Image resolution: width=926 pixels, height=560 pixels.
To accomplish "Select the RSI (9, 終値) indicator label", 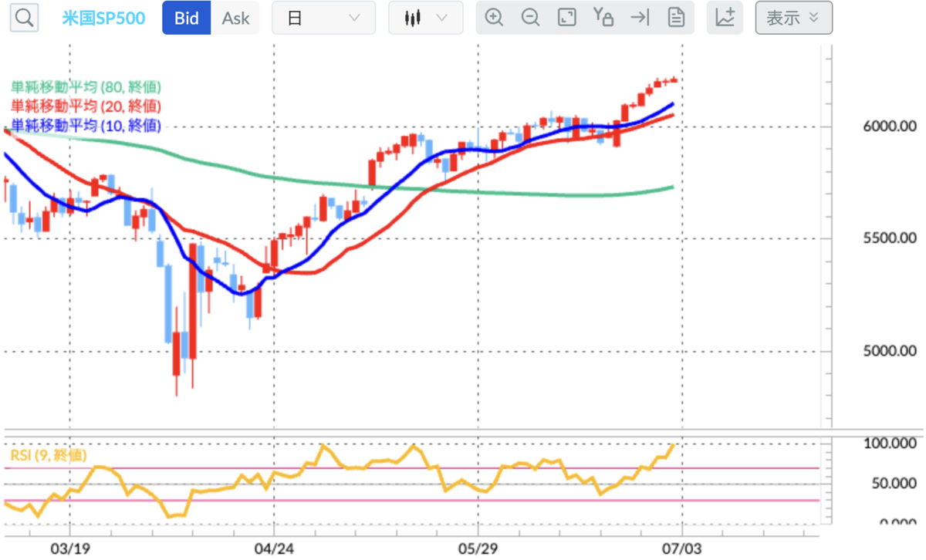I will (48, 456).
